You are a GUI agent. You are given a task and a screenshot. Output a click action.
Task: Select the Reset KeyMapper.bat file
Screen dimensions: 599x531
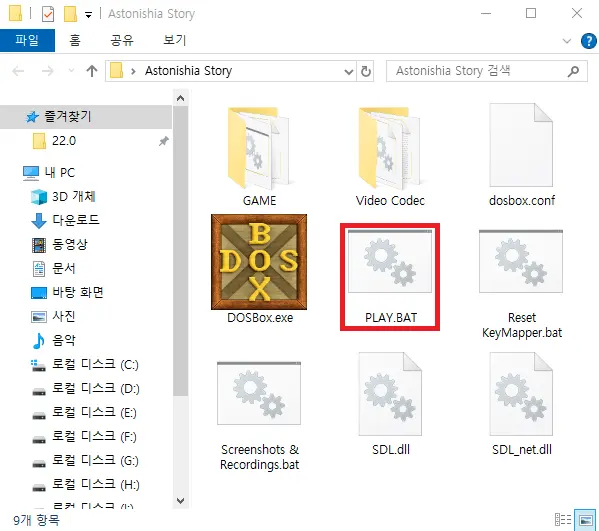[521, 284]
